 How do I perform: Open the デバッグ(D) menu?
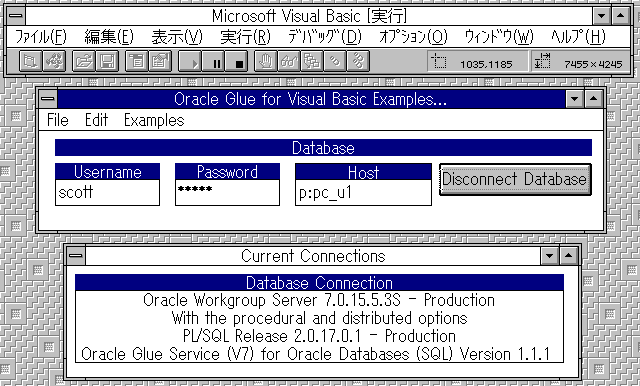tap(325, 37)
